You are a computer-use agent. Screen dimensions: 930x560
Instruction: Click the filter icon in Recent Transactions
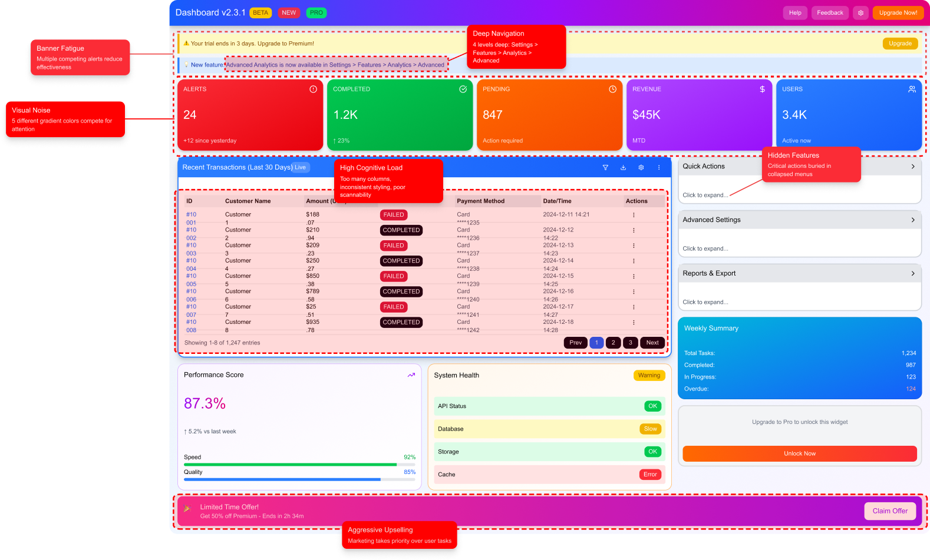point(605,168)
